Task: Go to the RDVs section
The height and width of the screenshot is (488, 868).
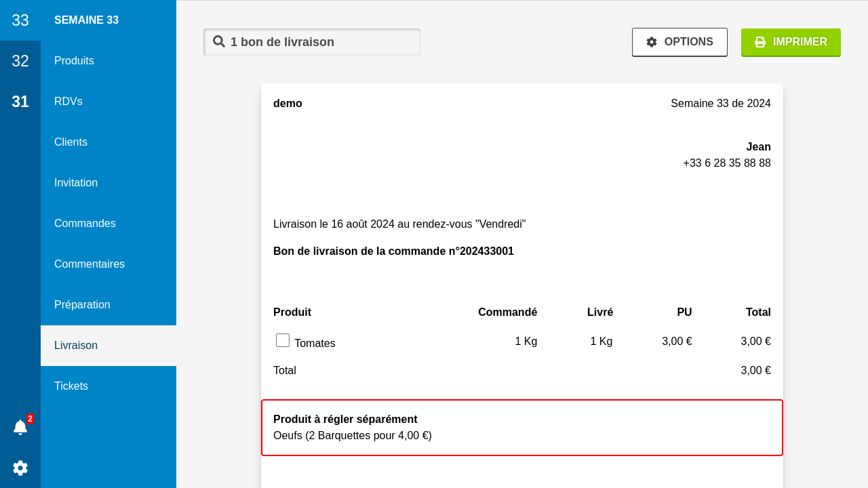Action: point(68,102)
